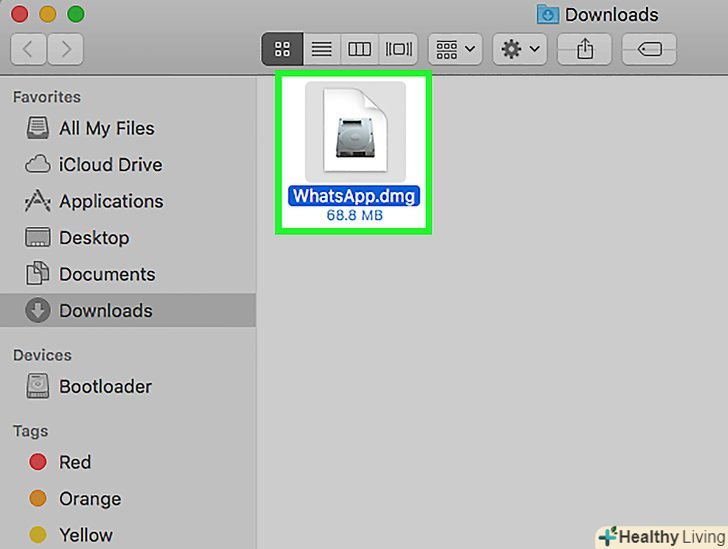Click the Favorites section header
Image resolution: width=728 pixels, height=549 pixels.
pos(47,97)
